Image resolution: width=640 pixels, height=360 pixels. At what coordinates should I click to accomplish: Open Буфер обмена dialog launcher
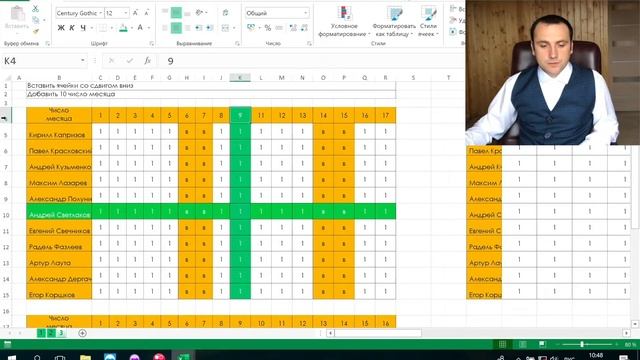[x=47, y=43]
